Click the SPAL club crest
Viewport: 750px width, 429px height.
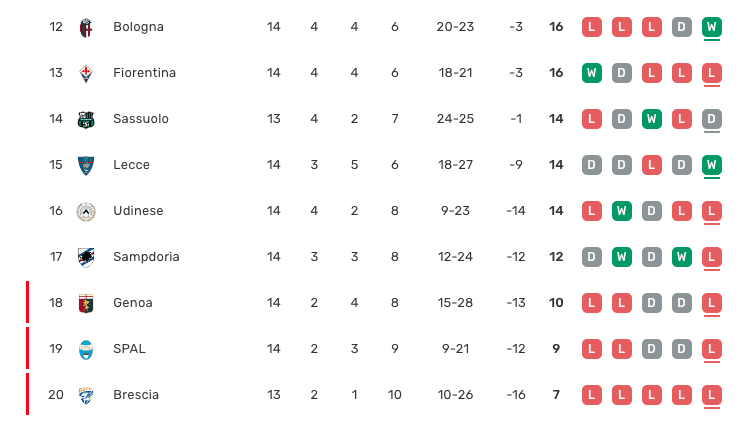[85, 349]
